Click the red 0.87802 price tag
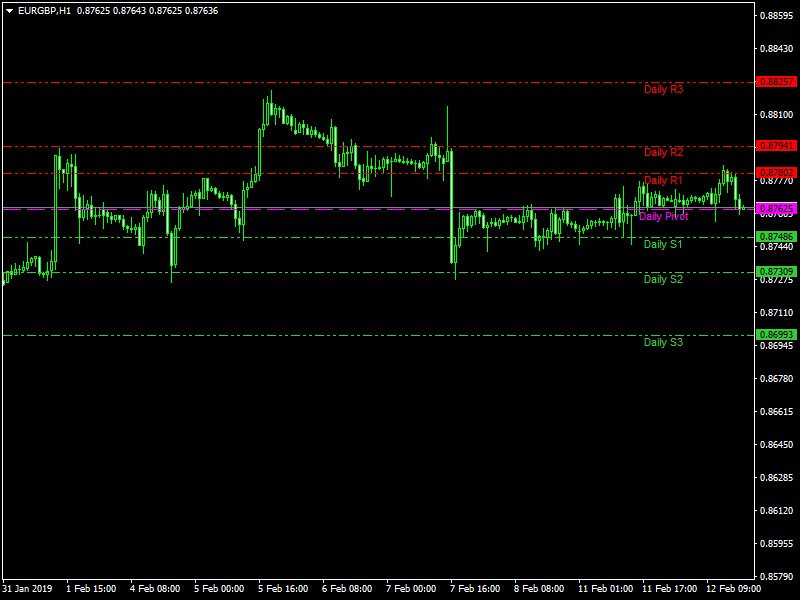The width and height of the screenshot is (800, 600). [x=776, y=173]
